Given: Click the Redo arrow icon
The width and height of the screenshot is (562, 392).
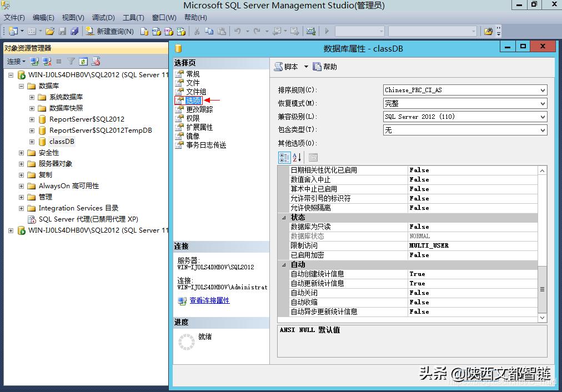Looking at the screenshot, I should click(x=257, y=31).
